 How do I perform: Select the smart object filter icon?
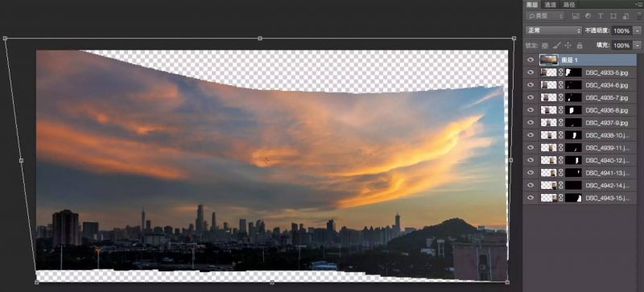pyautogui.click(x=625, y=16)
